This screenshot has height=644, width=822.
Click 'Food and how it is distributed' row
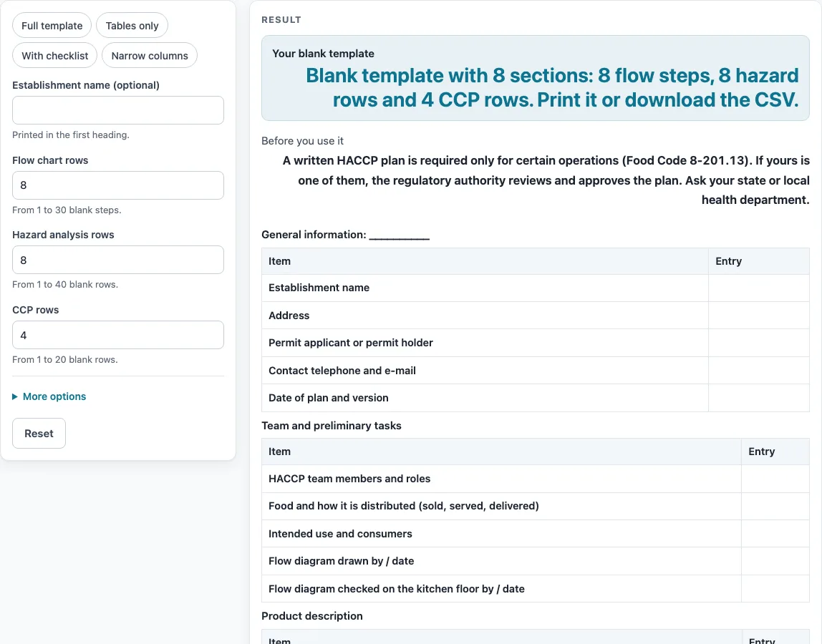[536, 506]
